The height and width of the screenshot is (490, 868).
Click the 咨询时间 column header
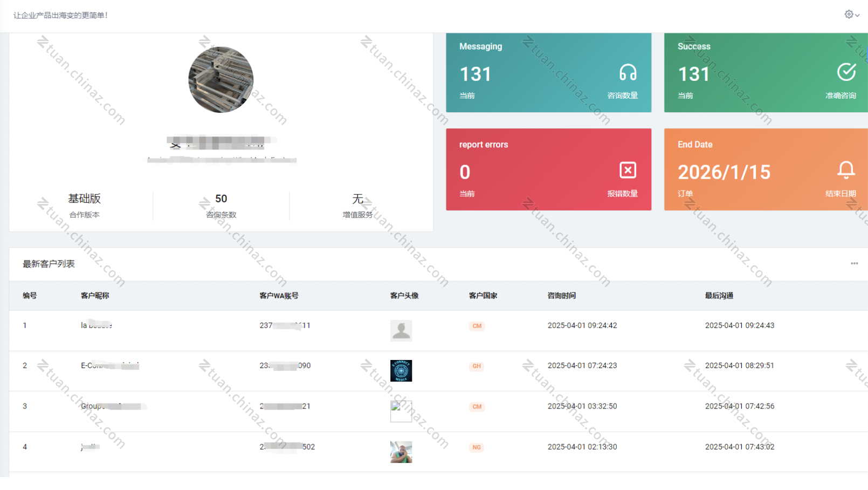(x=562, y=296)
